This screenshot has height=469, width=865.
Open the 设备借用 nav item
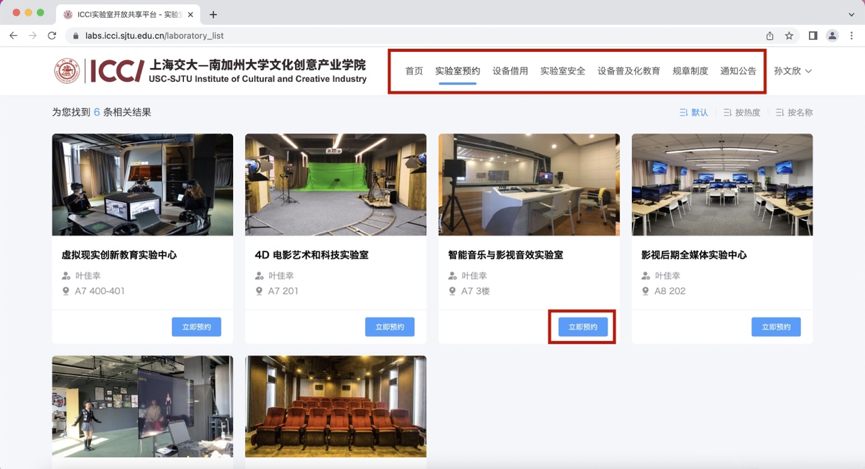click(510, 71)
